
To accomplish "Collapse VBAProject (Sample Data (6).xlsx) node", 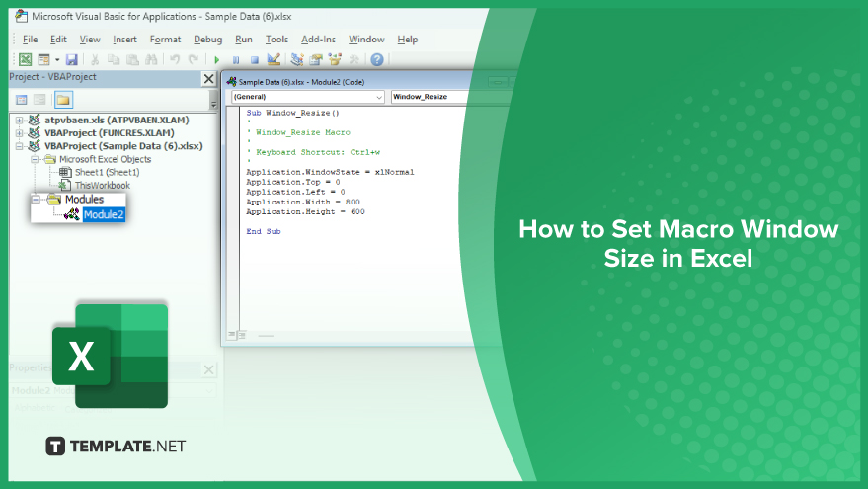I will coord(20,146).
